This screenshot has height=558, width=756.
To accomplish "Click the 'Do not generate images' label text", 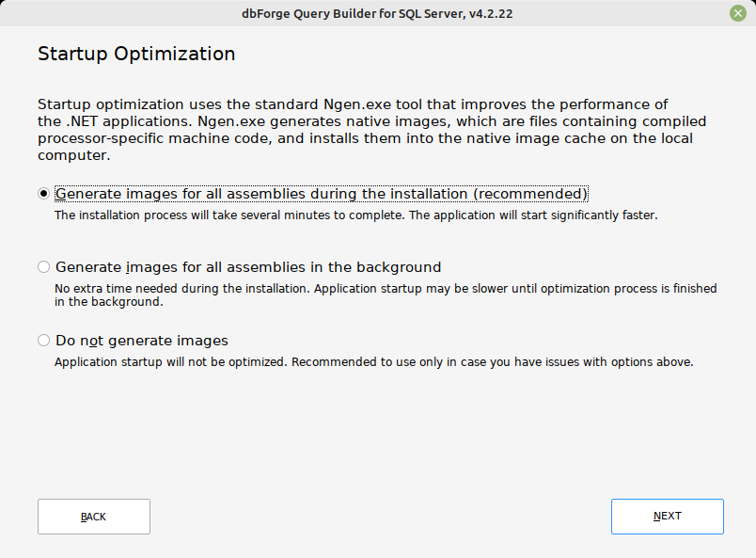I will [142, 341].
